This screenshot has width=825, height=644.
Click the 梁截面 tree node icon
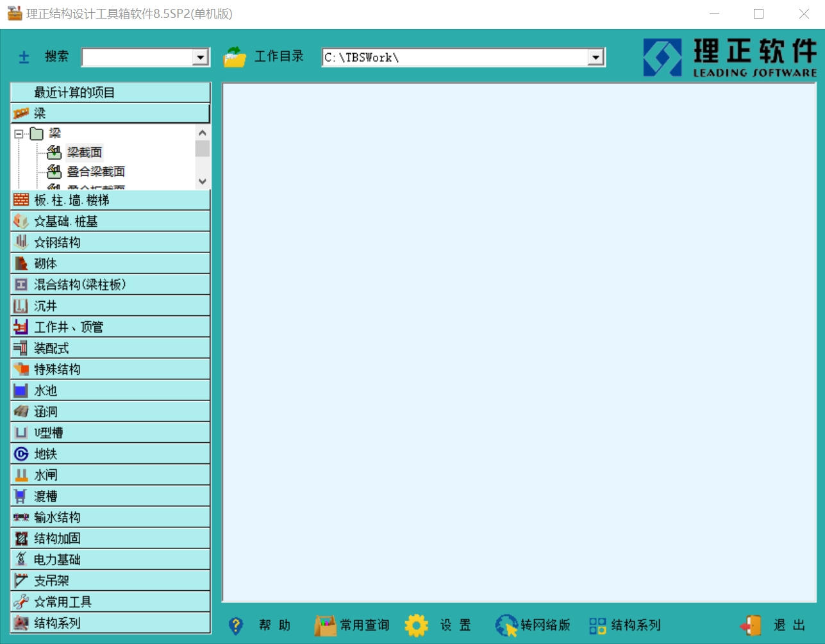pyautogui.click(x=54, y=152)
